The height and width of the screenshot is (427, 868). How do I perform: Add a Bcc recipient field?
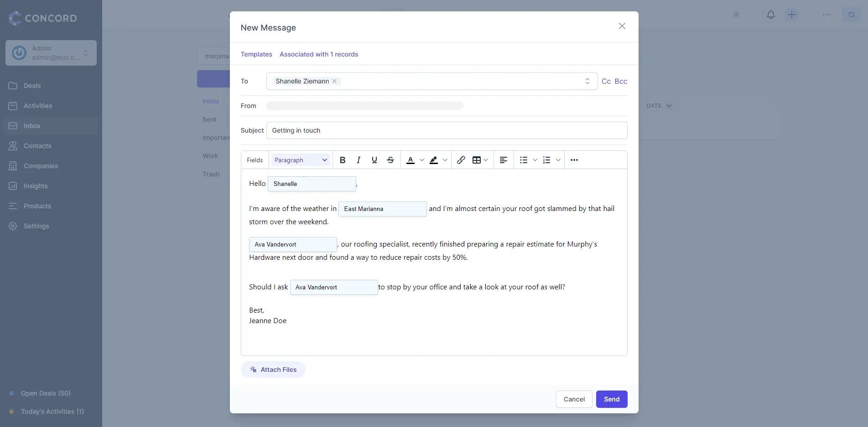point(621,81)
